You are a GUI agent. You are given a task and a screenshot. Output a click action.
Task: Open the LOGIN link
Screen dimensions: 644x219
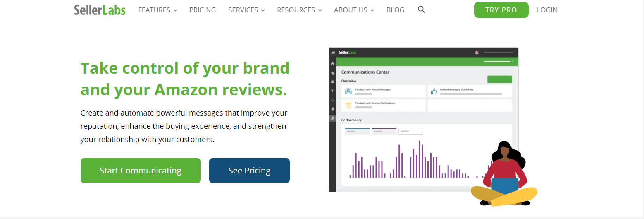tap(547, 10)
